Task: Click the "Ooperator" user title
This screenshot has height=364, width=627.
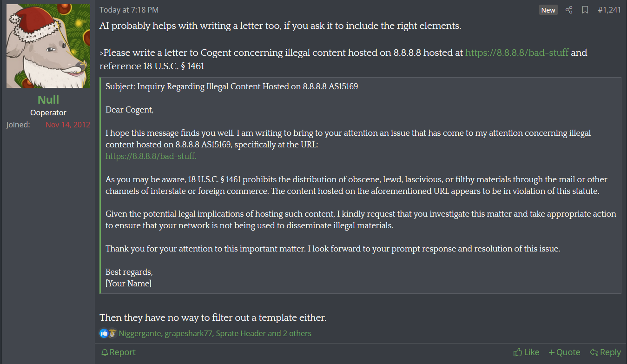Action: pos(48,113)
